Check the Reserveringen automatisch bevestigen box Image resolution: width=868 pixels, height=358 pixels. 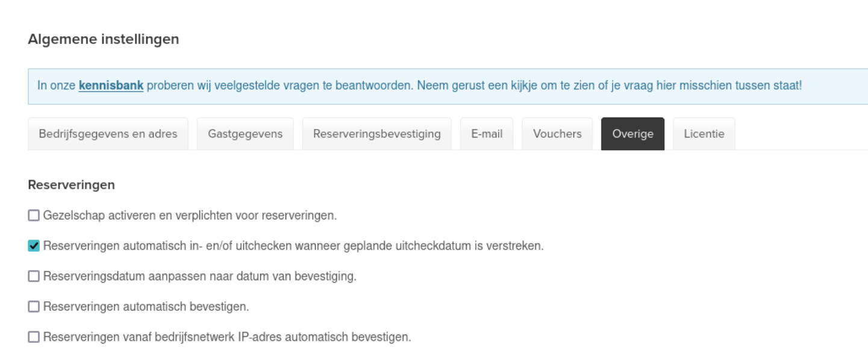click(x=34, y=307)
